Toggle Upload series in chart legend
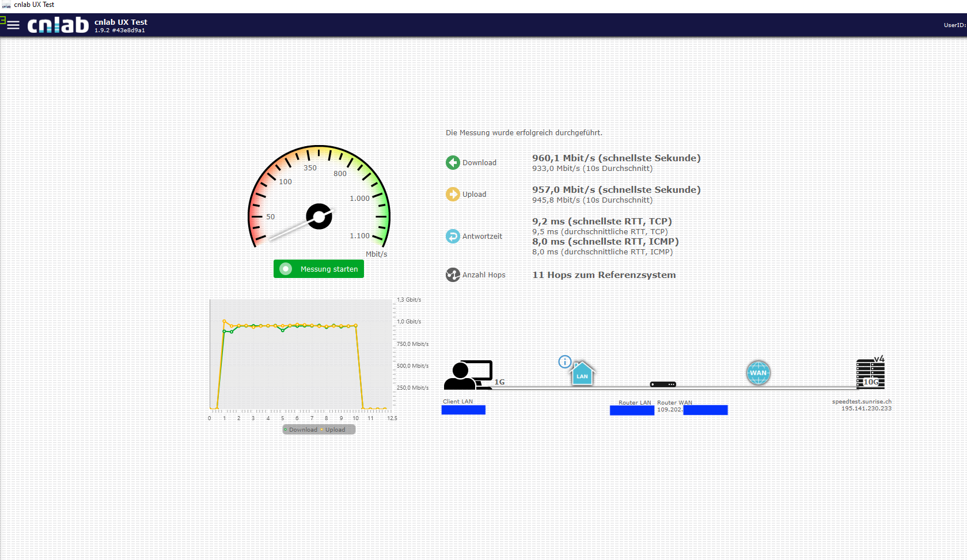 tap(335, 430)
